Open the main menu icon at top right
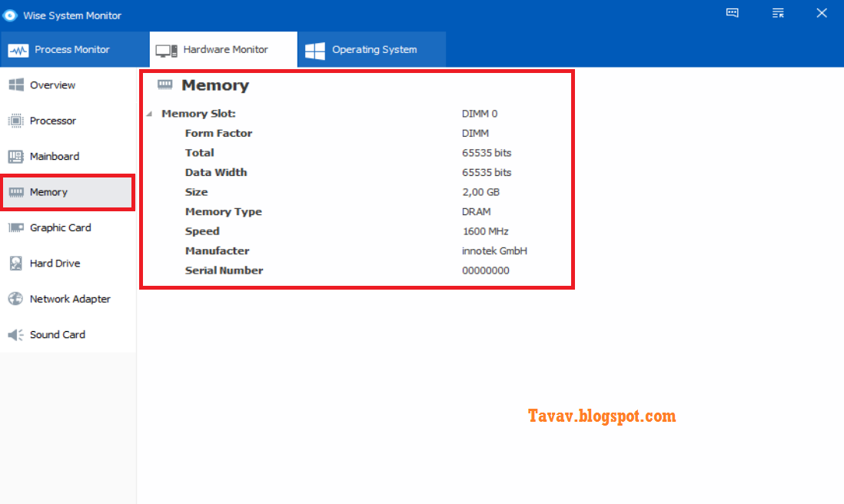844x504 pixels. tap(778, 12)
